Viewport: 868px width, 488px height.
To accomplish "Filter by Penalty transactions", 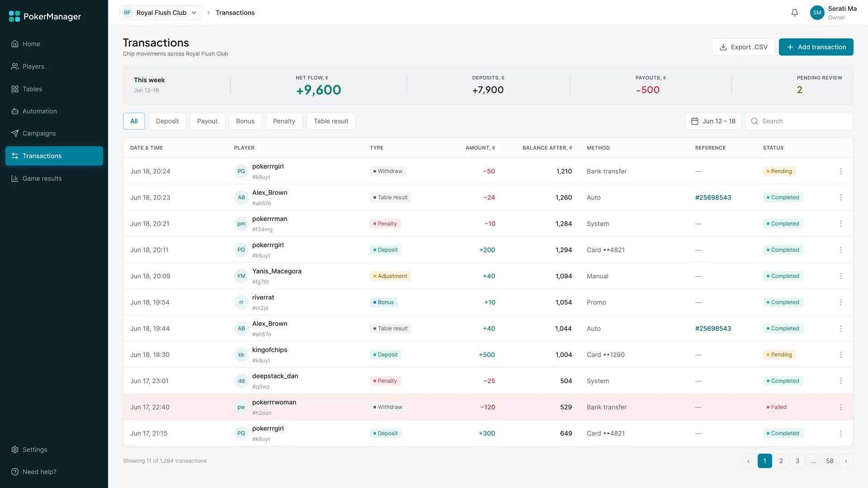I will coord(284,121).
